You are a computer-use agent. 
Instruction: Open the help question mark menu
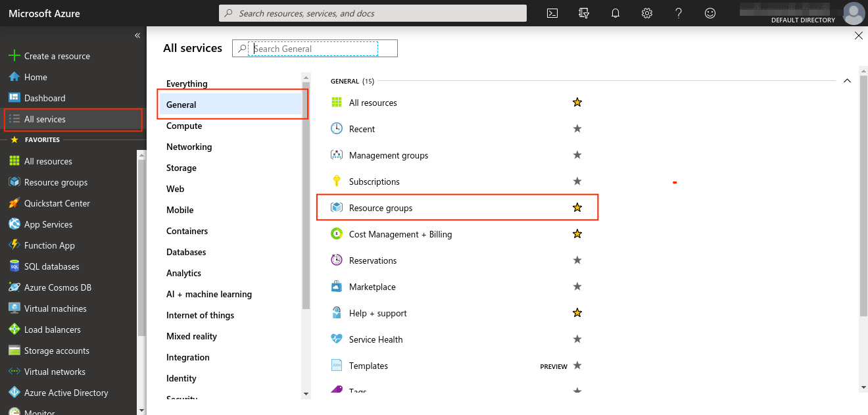click(679, 13)
